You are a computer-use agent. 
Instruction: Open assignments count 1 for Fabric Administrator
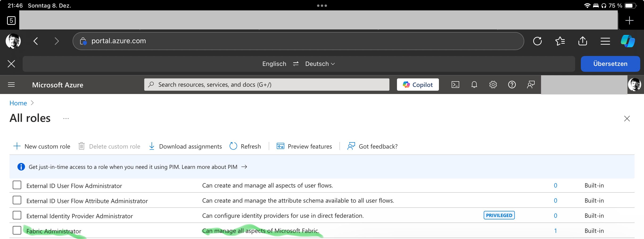555,231
